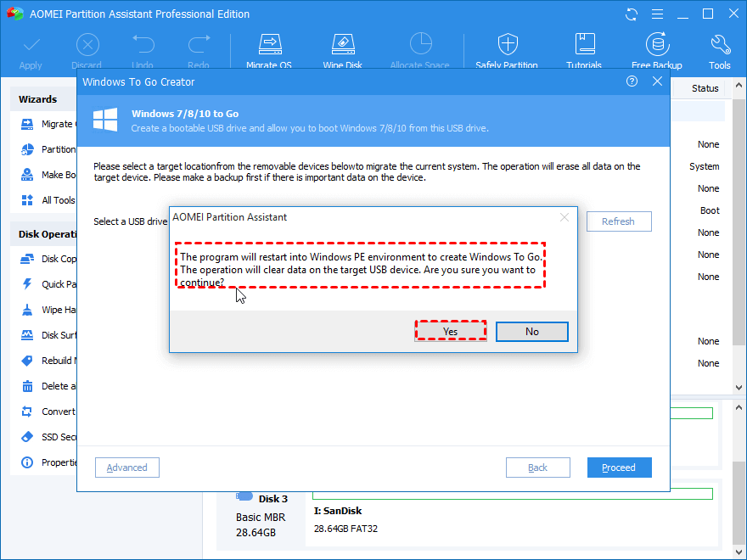Click the Partition wizard pie icon
747x560 pixels.
pyautogui.click(x=27, y=149)
